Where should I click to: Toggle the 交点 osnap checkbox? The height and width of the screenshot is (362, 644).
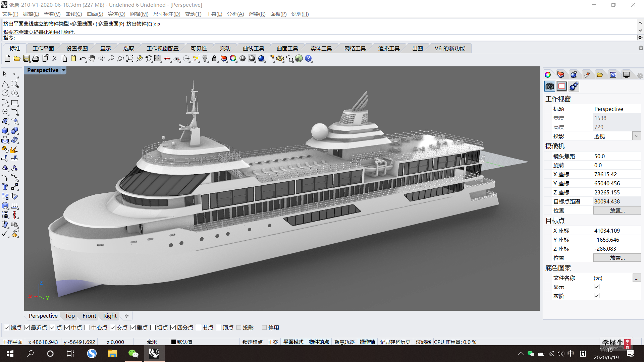click(x=113, y=327)
